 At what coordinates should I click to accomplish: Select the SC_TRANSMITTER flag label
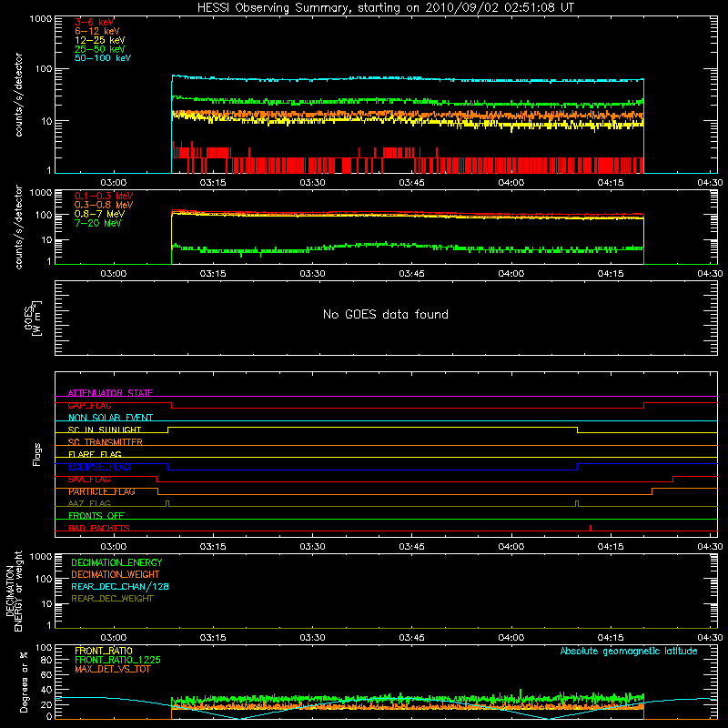[106, 442]
